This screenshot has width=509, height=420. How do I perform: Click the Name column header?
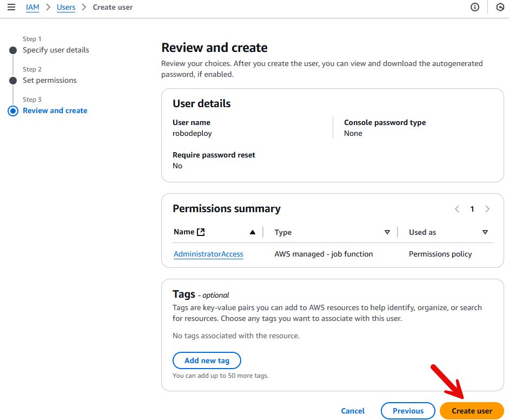184,232
